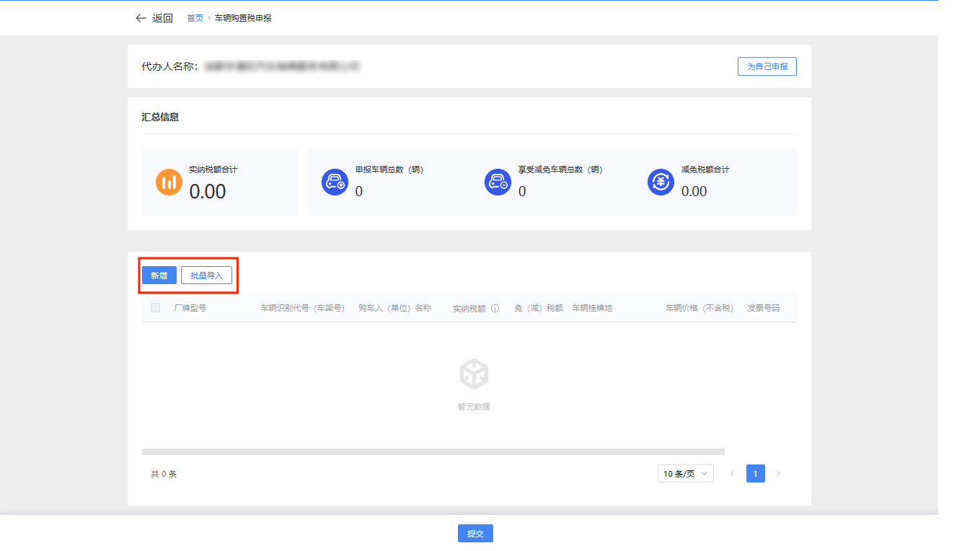Click the 厂牌型号 column header
Viewport: 980px width, 551px height.
[x=190, y=308]
